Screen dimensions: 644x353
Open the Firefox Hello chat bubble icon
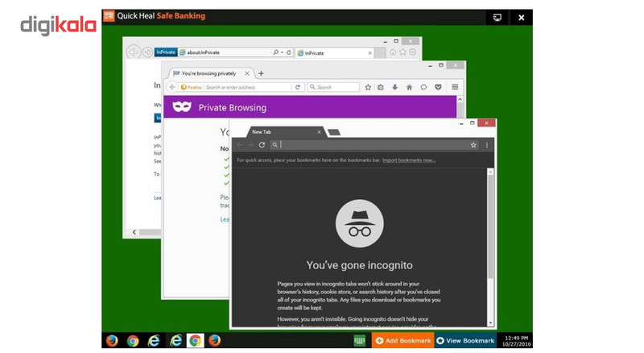pos(423,87)
